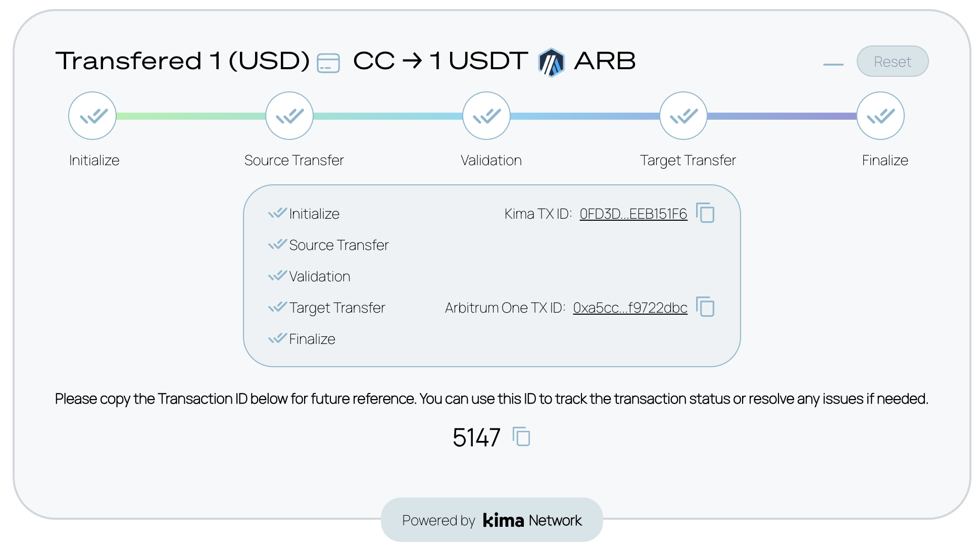Click the Finalize row in status list

[312, 339]
